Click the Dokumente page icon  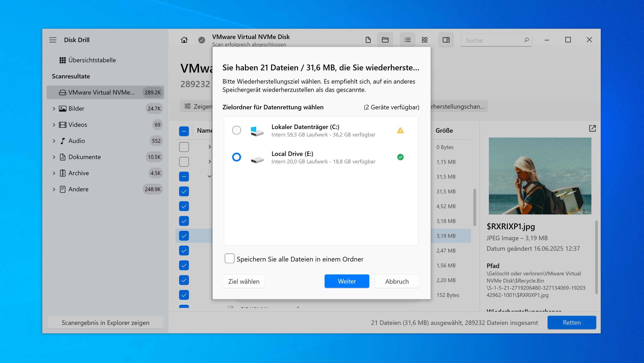62,157
